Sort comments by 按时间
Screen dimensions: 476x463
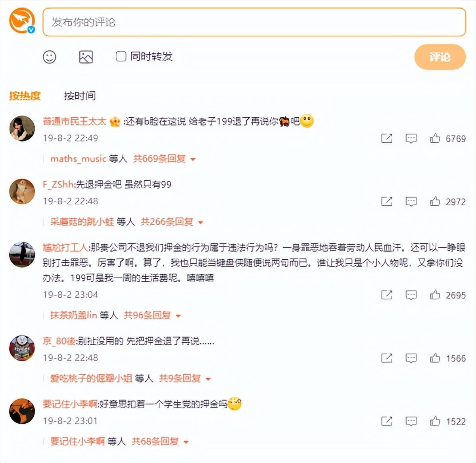tap(80, 96)
